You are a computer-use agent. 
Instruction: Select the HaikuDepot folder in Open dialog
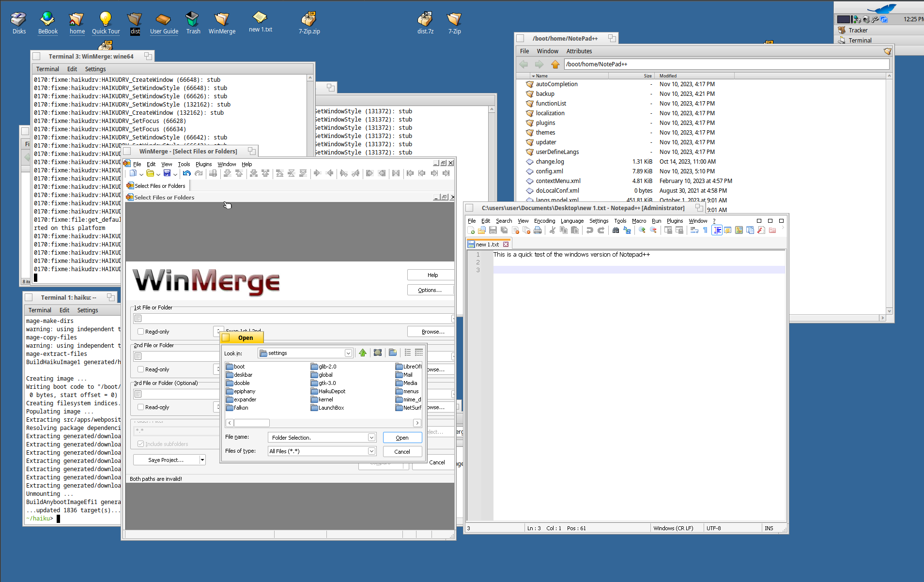click(328, 391)
